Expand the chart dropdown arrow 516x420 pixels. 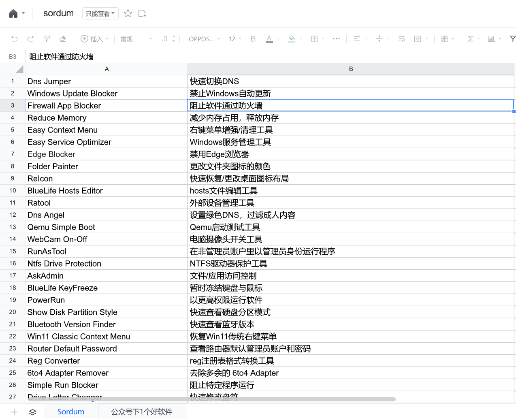pos(500,39)
